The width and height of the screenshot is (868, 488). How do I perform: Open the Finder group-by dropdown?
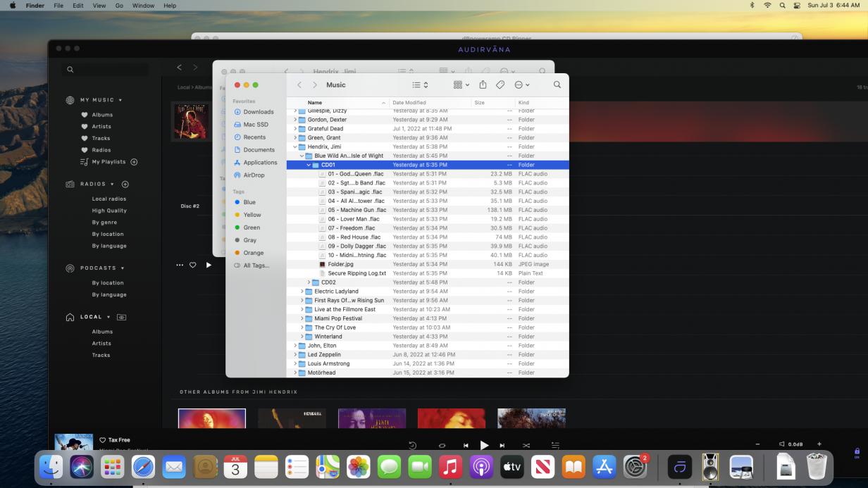pyautogui.click(x=461, y=85)
